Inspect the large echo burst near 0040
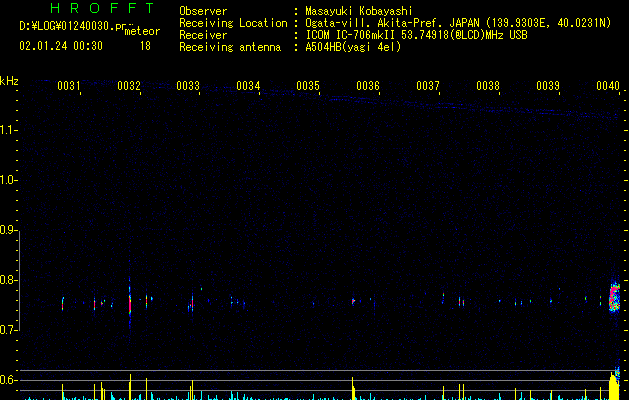 (x=614, y=297)
